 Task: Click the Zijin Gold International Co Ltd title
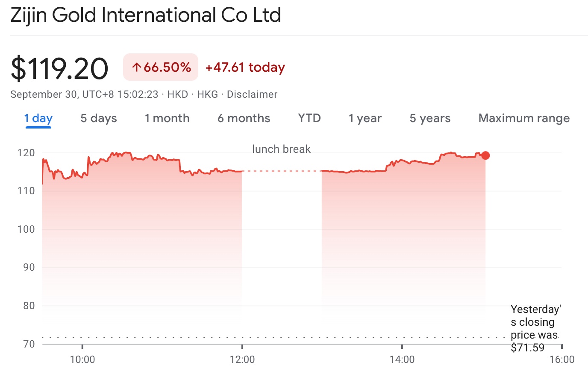click(146, 15)
